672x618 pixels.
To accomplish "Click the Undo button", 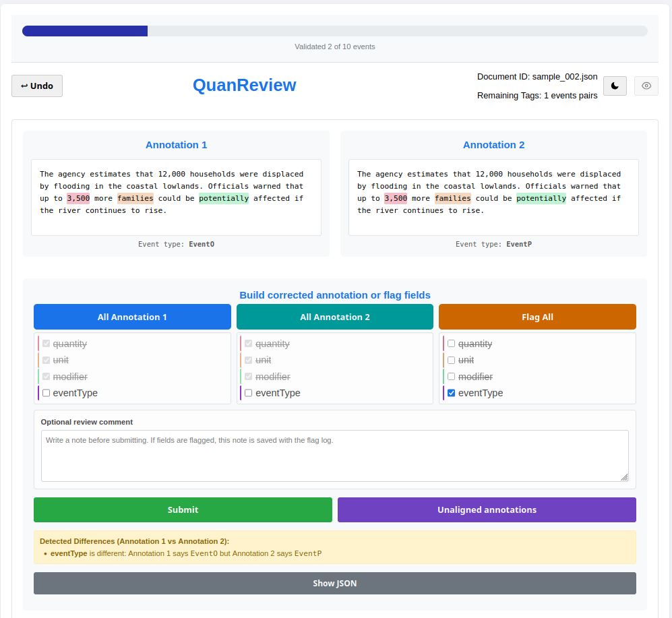I will [37, 86].
